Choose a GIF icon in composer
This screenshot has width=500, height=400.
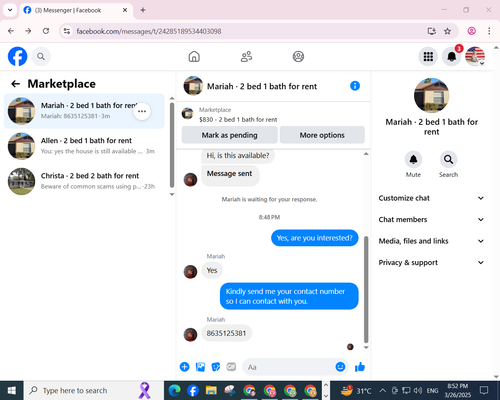[231, 367]
